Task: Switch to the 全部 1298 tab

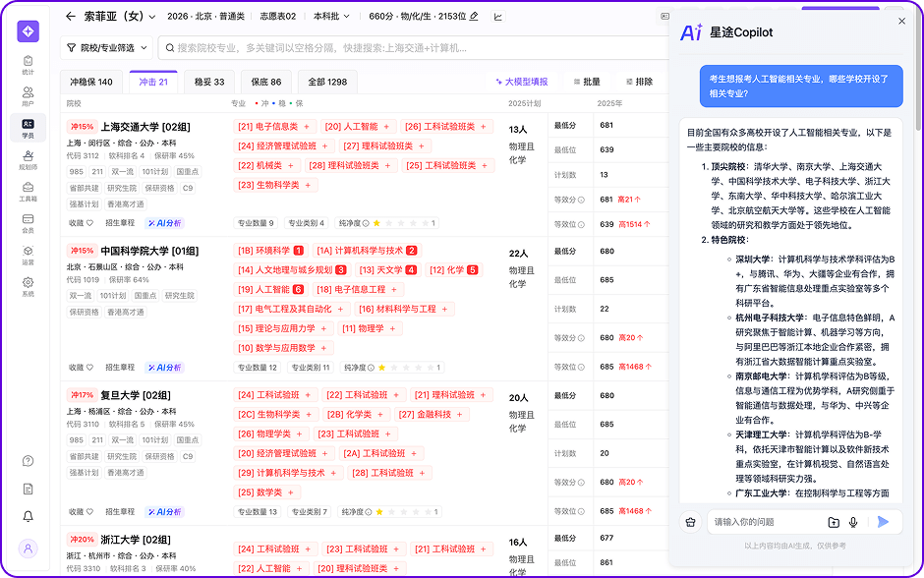Action: tap(327, 82)
